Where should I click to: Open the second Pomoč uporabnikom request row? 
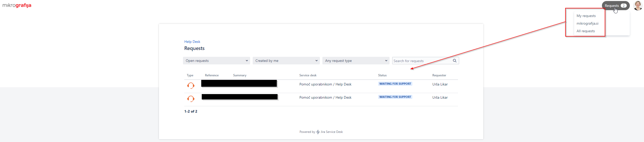[x=325, y=97]
